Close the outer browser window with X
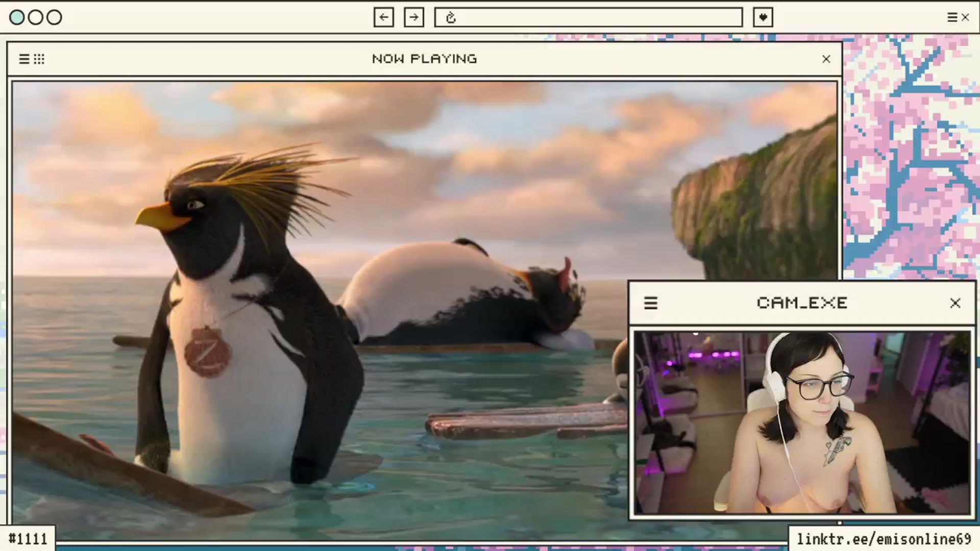This screenshot has height=551, width=980. click(965, 17)
